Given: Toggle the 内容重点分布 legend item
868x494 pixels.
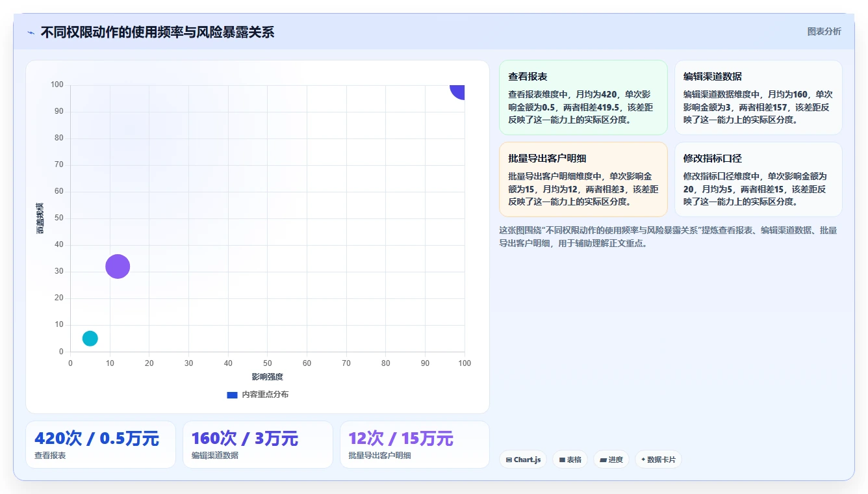Looking at the screenshot, I should point(258,395).
